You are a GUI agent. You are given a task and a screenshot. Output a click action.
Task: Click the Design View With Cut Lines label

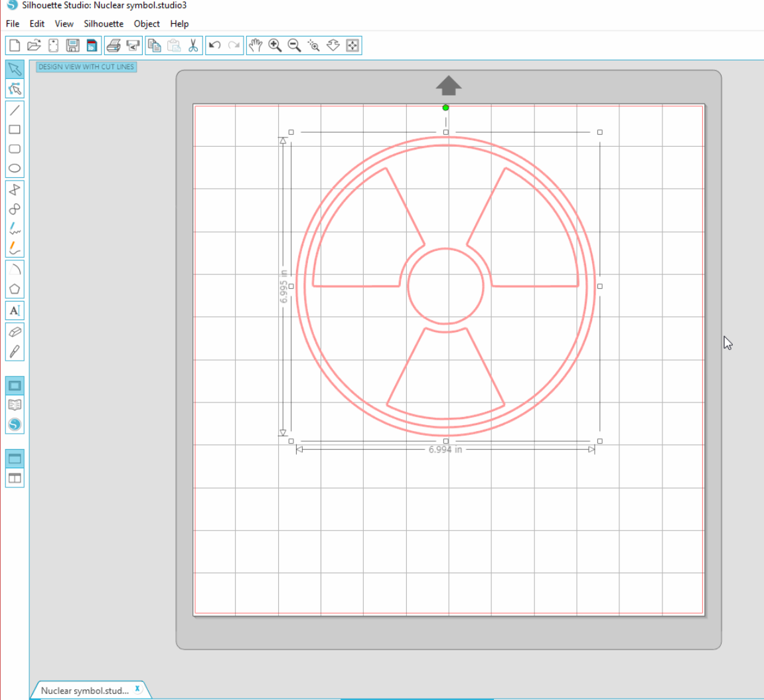click(86, 67)
